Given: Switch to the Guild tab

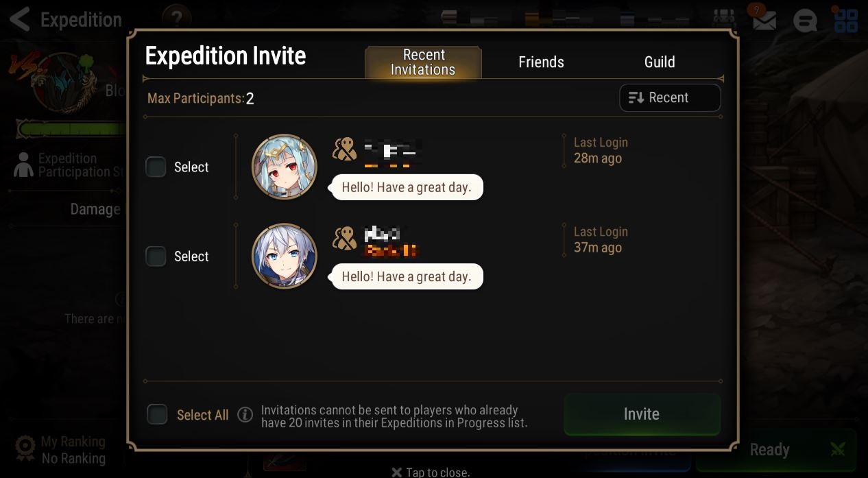Looking at the screenshot, I should pos(660,62).
